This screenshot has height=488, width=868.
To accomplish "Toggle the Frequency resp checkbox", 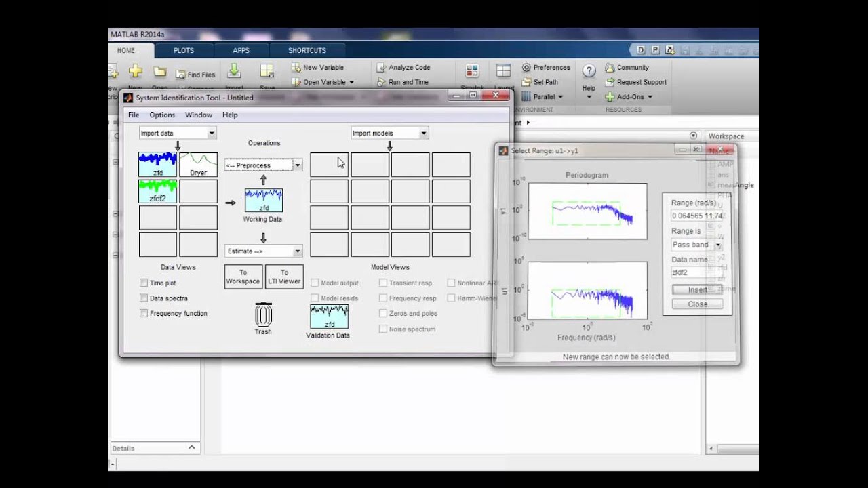I will [383, 298].
